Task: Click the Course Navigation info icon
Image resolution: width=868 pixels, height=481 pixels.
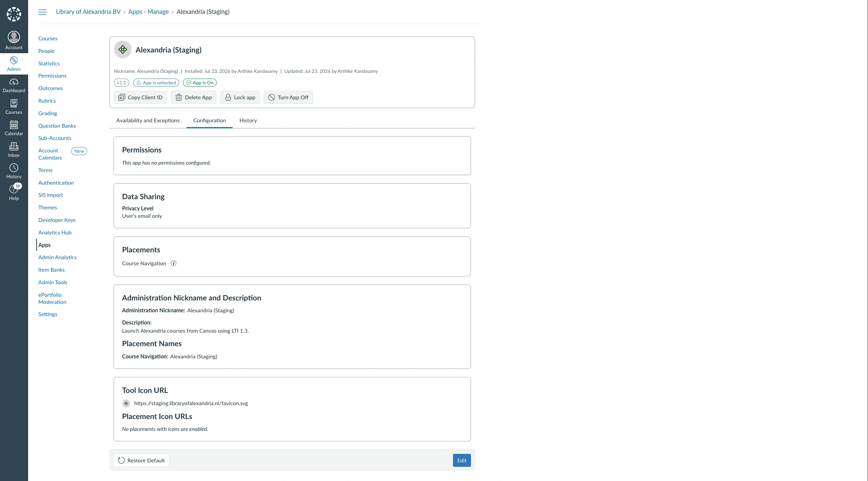Action: click(x=174, y=263)
